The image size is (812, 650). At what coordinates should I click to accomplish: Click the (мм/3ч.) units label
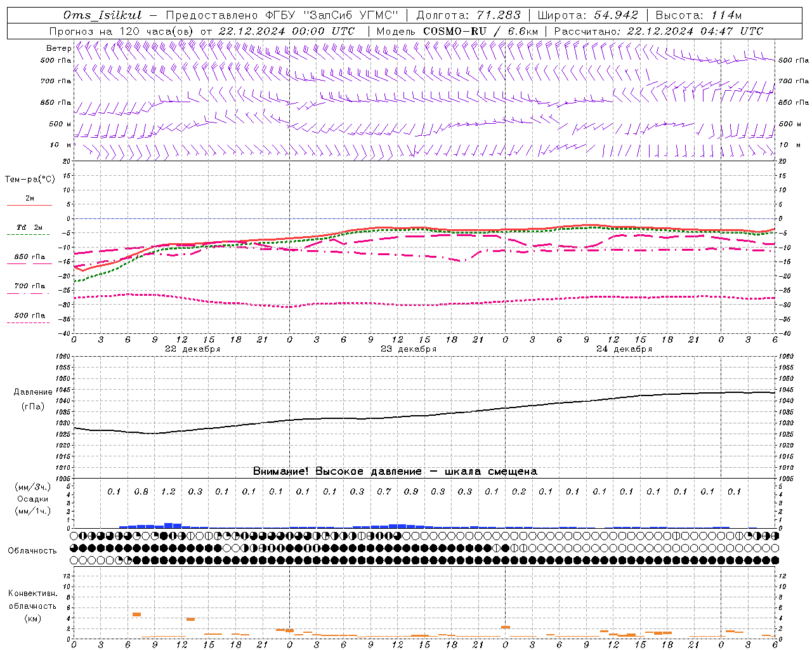tap(32, 487)
